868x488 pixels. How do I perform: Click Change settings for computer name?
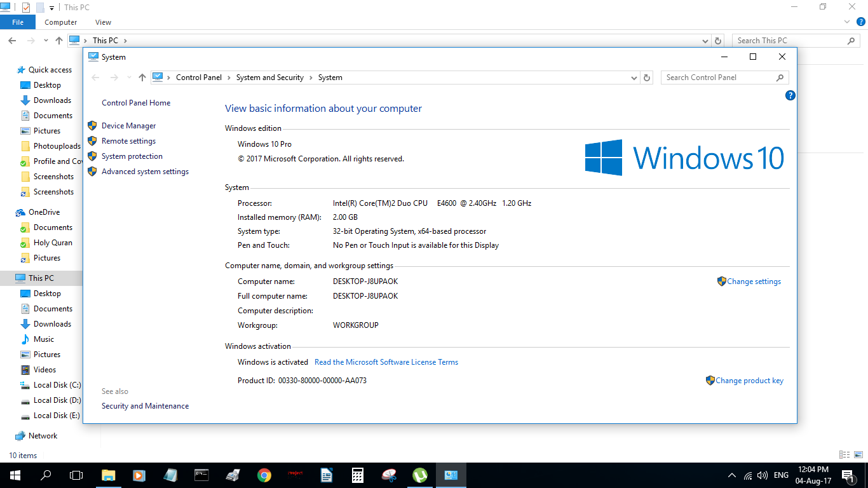[754, 281]
